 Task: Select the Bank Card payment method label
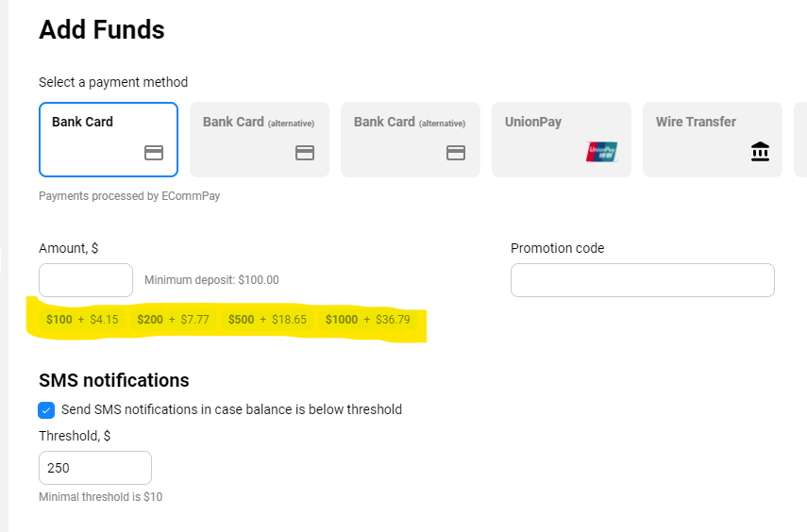[x=82, y=122]
